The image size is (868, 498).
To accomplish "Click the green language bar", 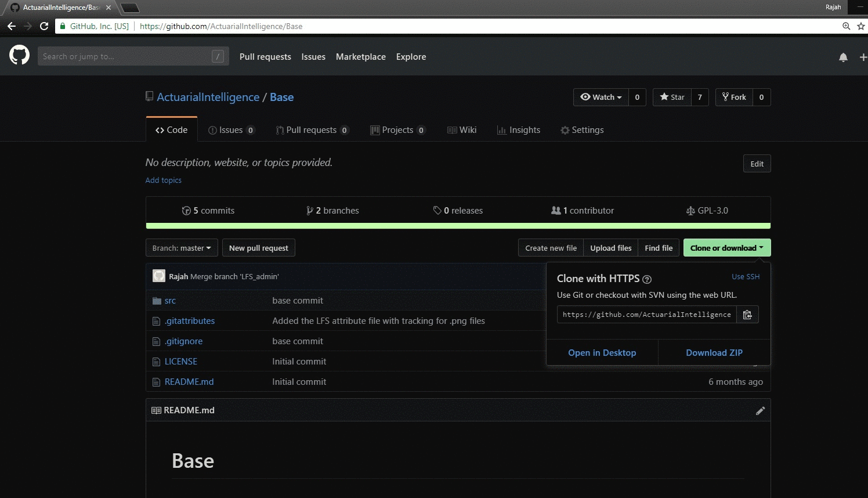I will 458,226.
